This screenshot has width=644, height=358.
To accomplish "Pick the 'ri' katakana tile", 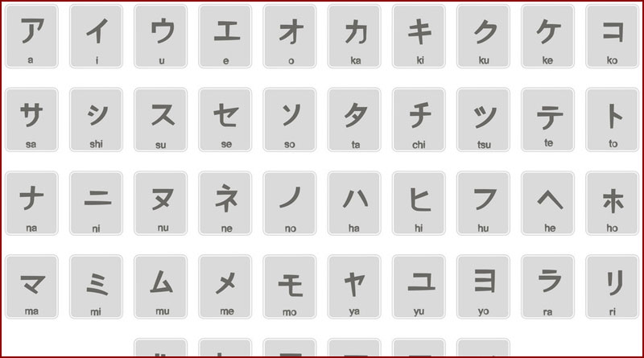I will click(x=612, y=286).
